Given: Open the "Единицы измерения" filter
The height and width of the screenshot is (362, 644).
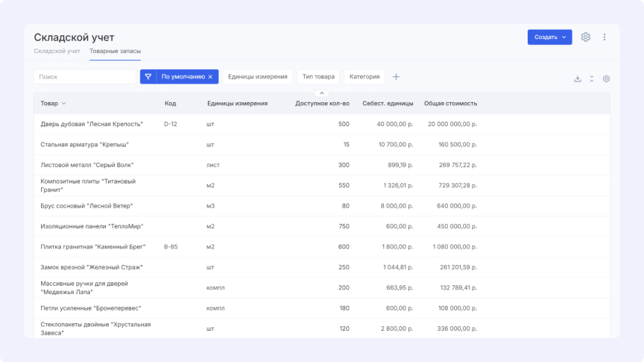Looking at the screenshot, I should [x=257, y=77].
